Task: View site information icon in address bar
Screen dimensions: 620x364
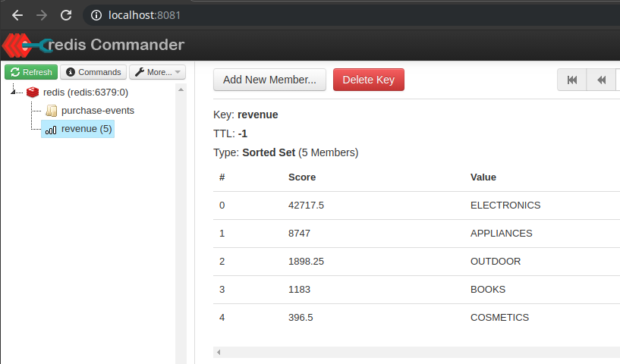Action: pyautogui.click(x=95, y=15)
